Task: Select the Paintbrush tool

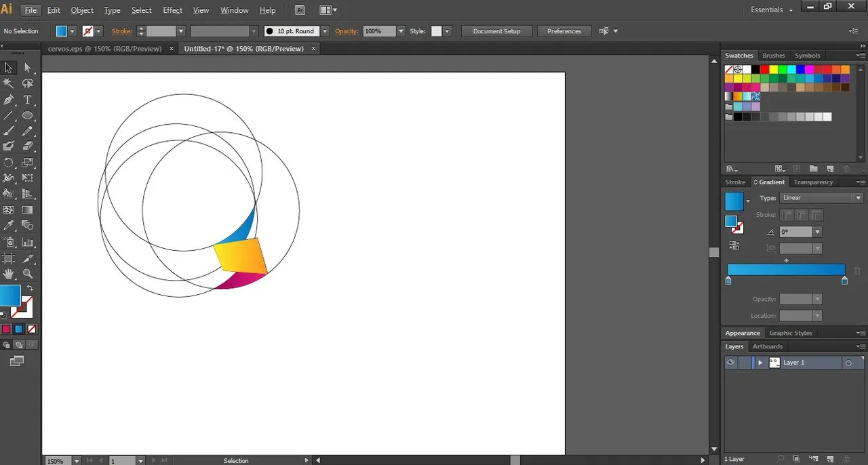Action: tap(9, 131)
